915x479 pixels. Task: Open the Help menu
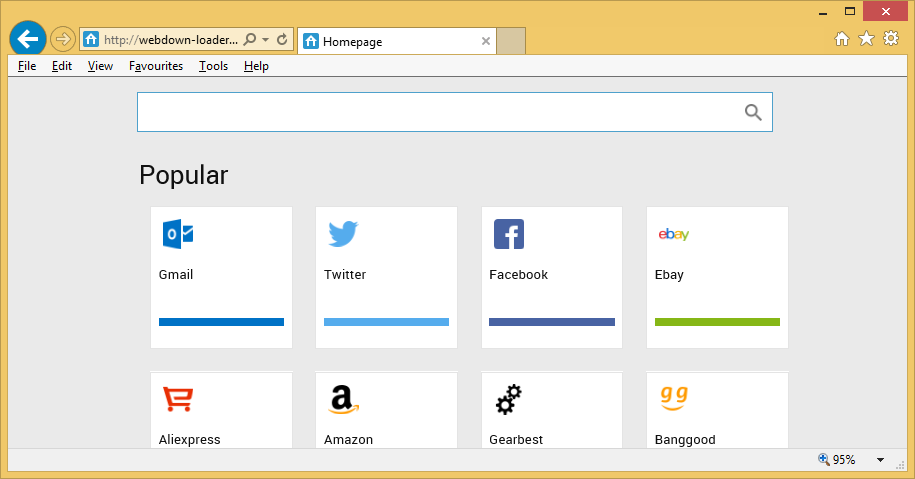coord(256,66)
